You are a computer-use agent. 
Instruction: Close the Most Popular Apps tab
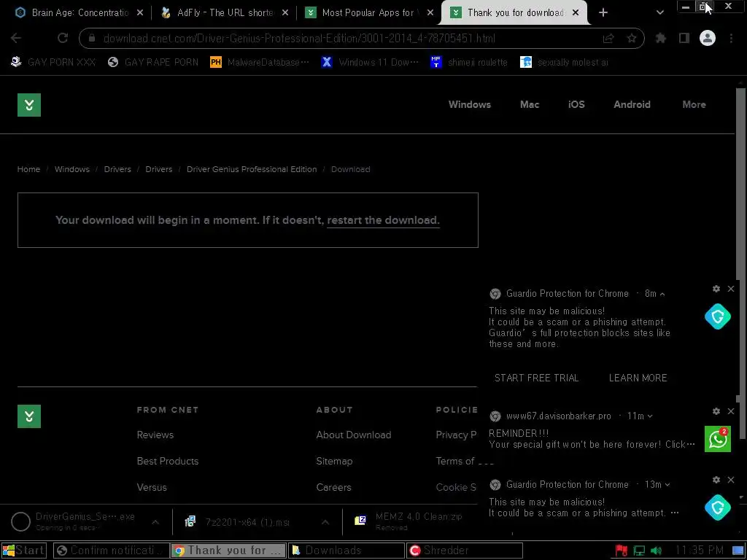pyautogui.click(x=430, y=13)
